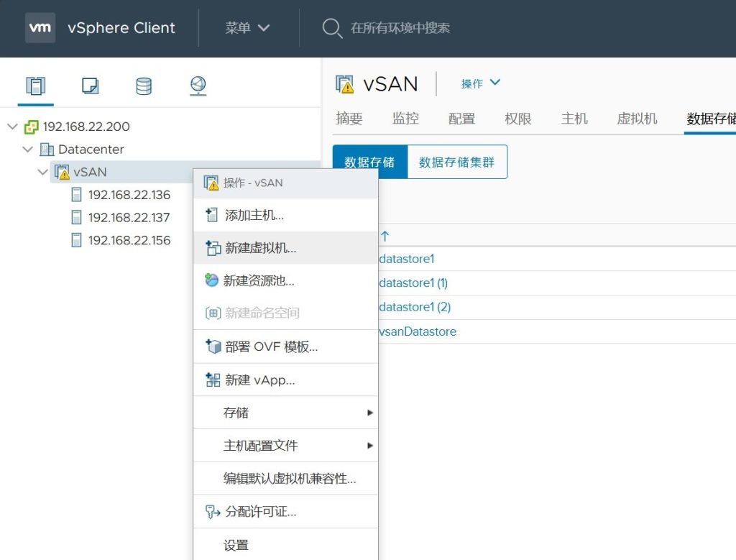Collapse the vSAN cluster tree node
This screenshot has height=560, width=736.
pyautogui.click(x=42, y=172)
